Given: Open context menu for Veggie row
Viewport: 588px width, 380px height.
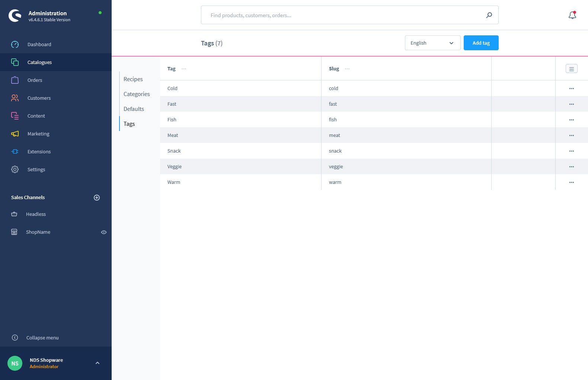Looking at the screenshot, I should tap(572, 167).
